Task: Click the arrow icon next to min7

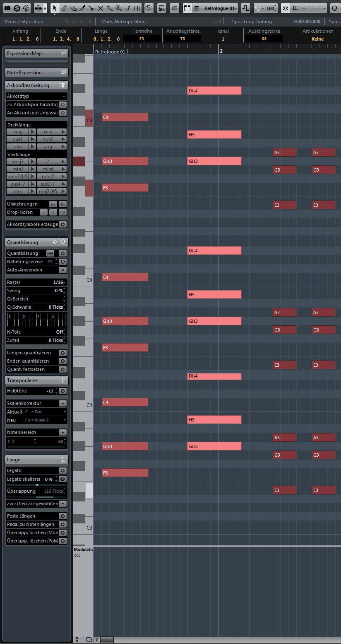Action: (33, 169)
